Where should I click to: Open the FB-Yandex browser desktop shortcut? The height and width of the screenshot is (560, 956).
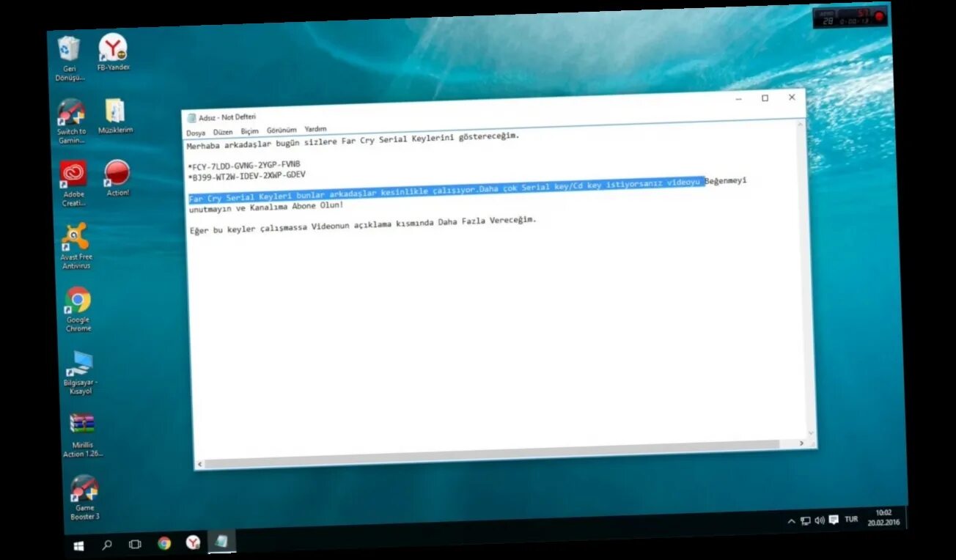click(113, 52)
